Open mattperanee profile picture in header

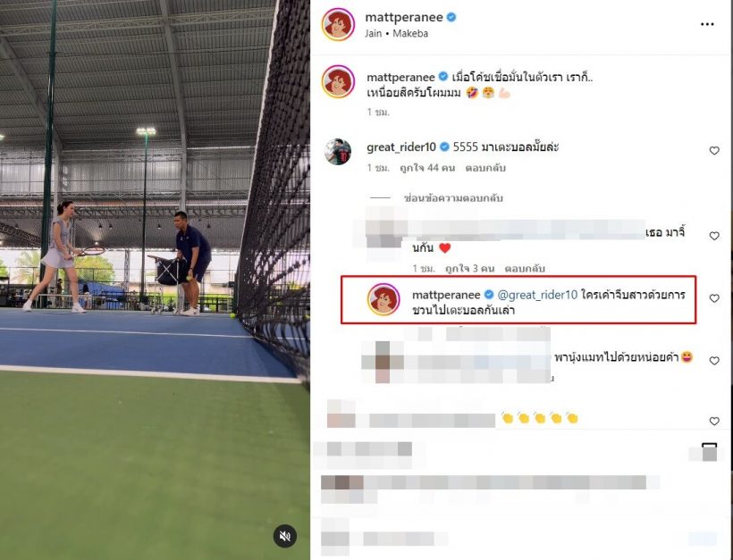coord(338,24)
